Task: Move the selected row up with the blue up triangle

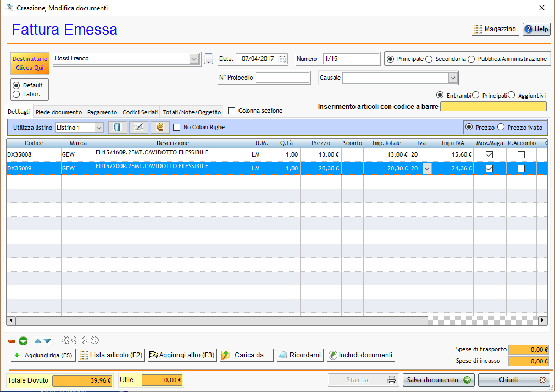Action: click(x=38, y=341)
